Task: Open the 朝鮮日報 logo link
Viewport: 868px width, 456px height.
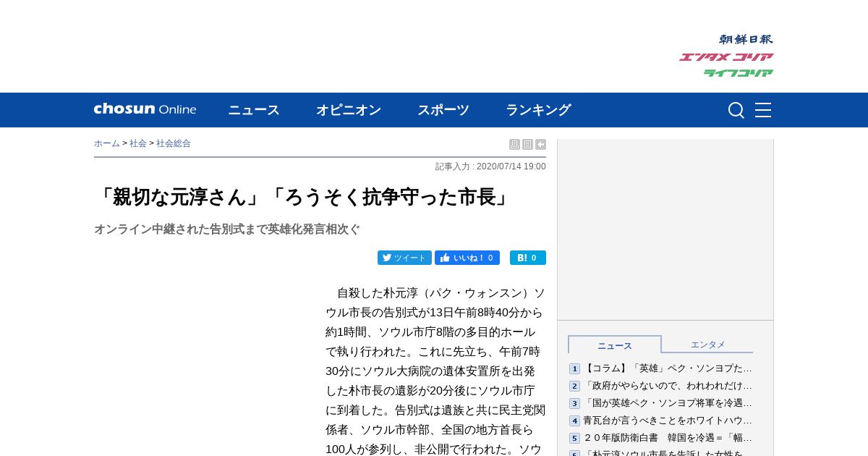Action: 746,39
